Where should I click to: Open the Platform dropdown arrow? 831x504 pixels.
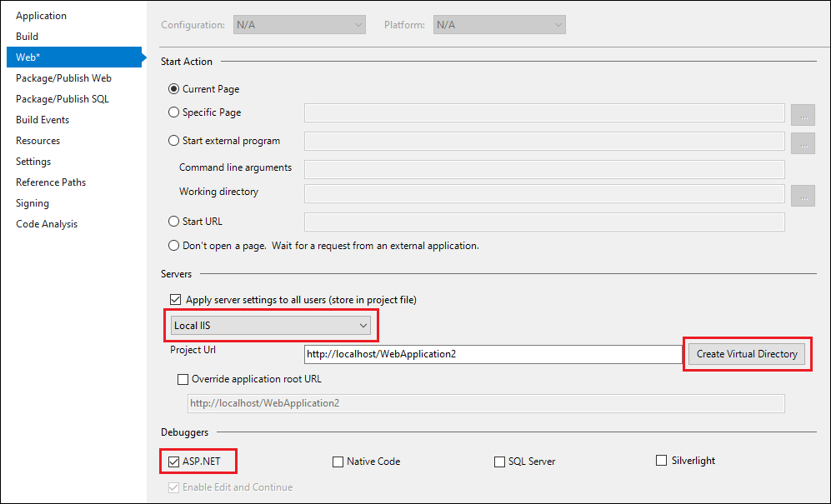557,24
